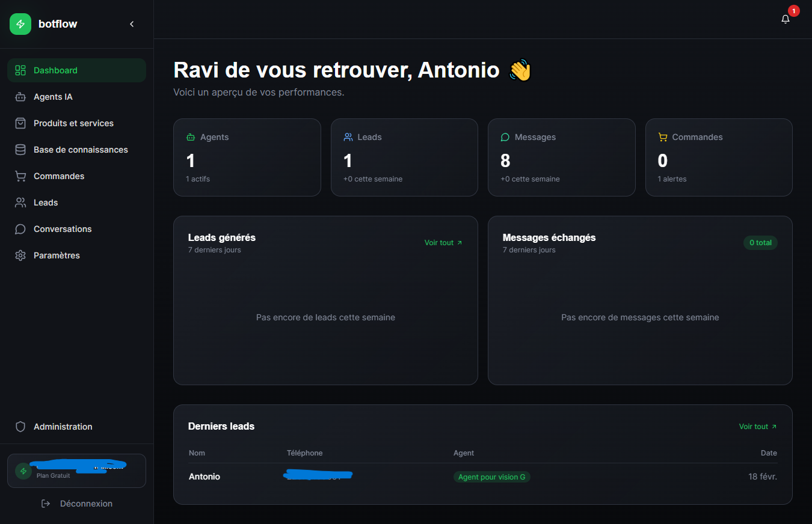Open the Plan Gratuit account card
This screenshot has height=524, width=812.
click(x=76, y=471)
